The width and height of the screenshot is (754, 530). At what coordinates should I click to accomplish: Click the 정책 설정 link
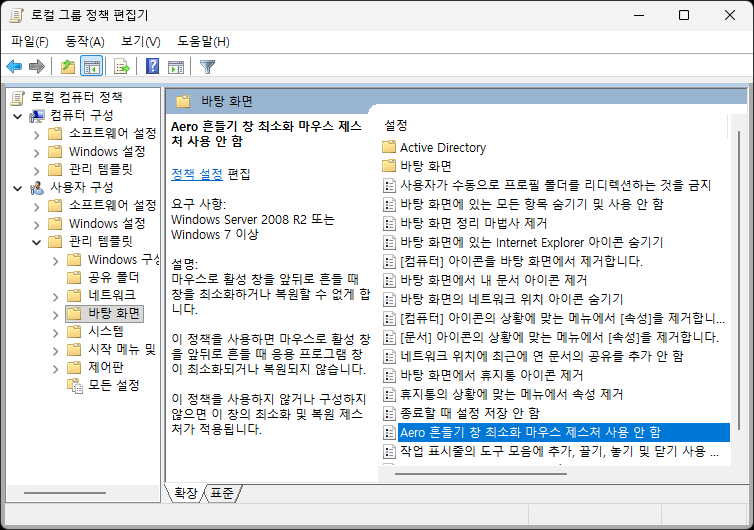tap(196, 173)
